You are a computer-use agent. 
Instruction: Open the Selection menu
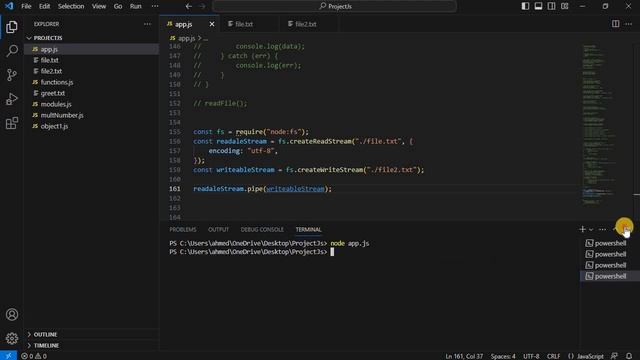71,6
